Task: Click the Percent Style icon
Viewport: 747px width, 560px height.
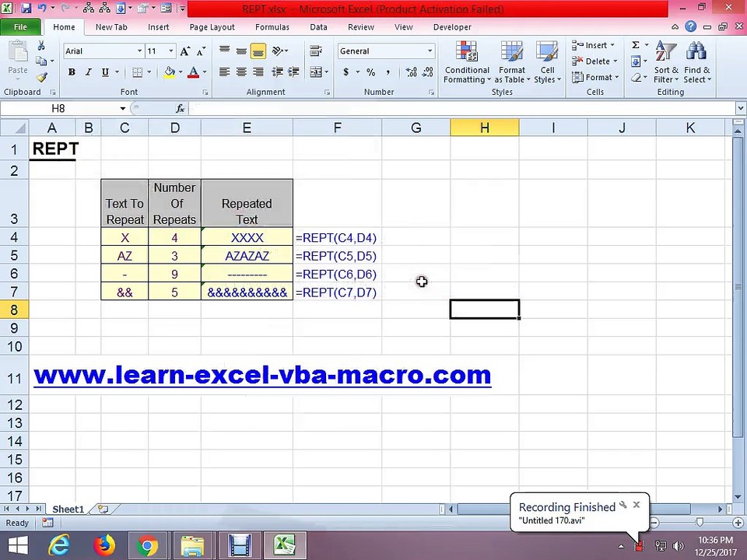Action: tap(370, 72)
